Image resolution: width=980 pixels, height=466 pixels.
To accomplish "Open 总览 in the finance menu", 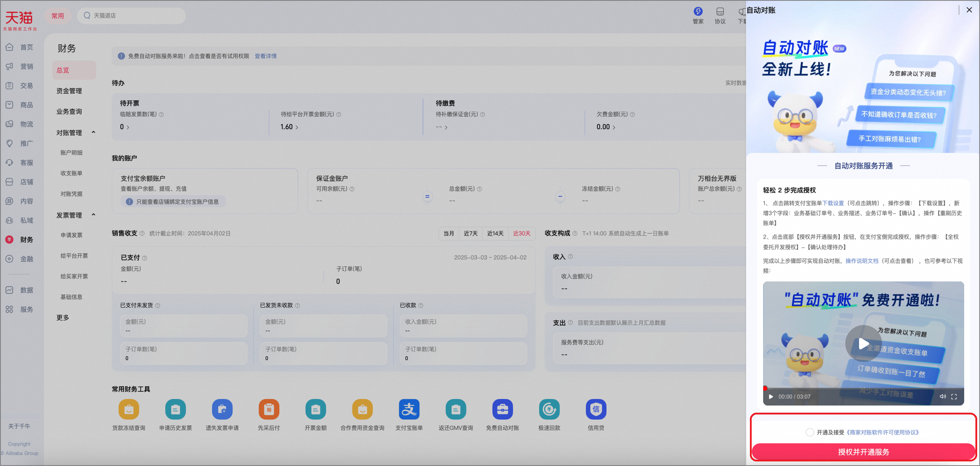I will coord(74,70).
